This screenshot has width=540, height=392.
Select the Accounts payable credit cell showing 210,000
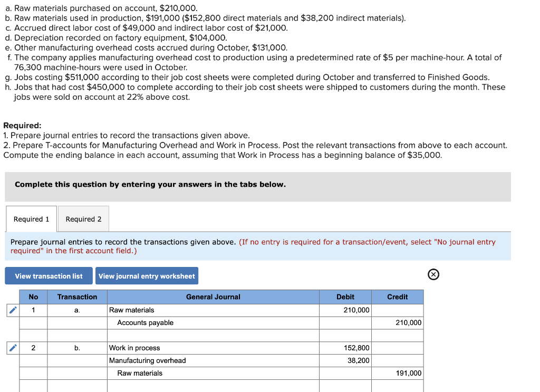pyautogui.click(x=397, y=323)
